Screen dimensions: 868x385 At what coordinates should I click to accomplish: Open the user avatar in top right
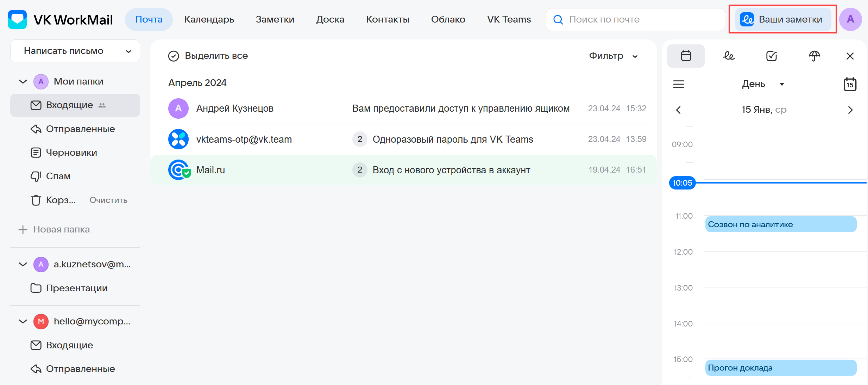850,19
